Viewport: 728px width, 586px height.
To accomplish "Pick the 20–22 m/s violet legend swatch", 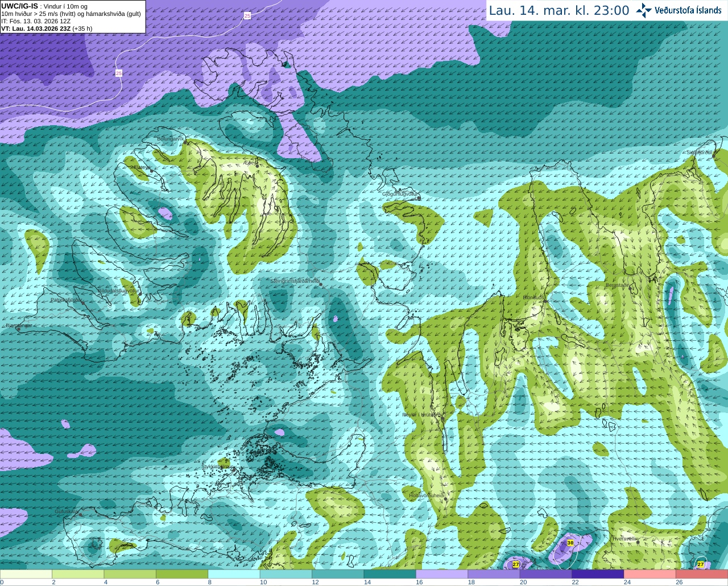I will tap(546, 574).
